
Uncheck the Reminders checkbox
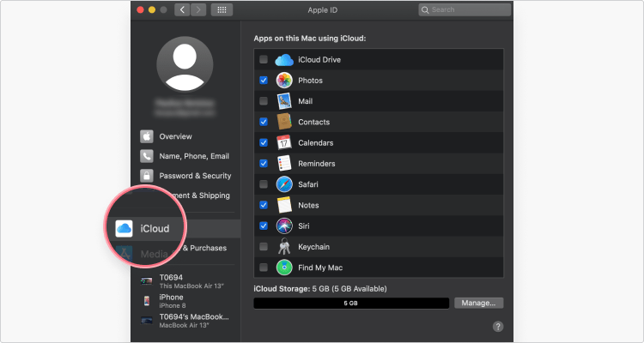point(264,163)
